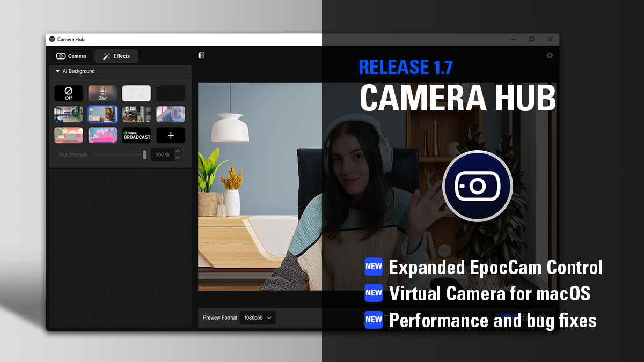Click the Blur Strength slider handle
The height and width of the screenshot is (362, 644).
coord(144,154)
